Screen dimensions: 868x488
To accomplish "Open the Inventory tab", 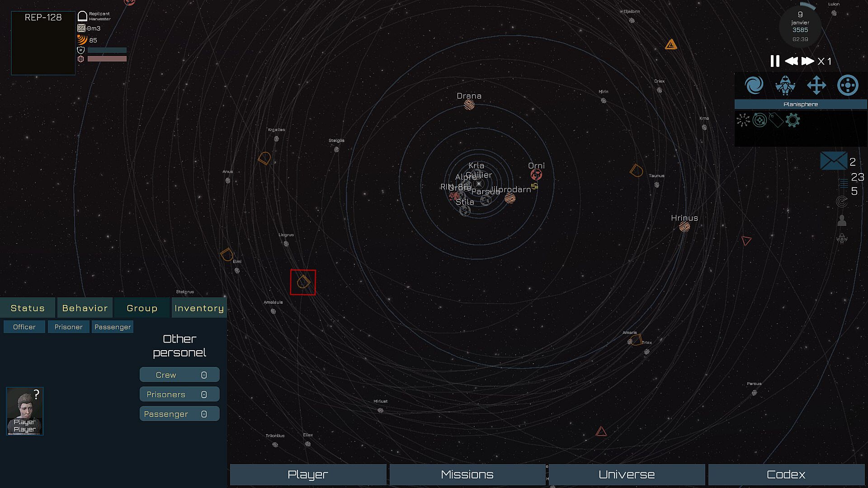I will (x=199, y=308).
